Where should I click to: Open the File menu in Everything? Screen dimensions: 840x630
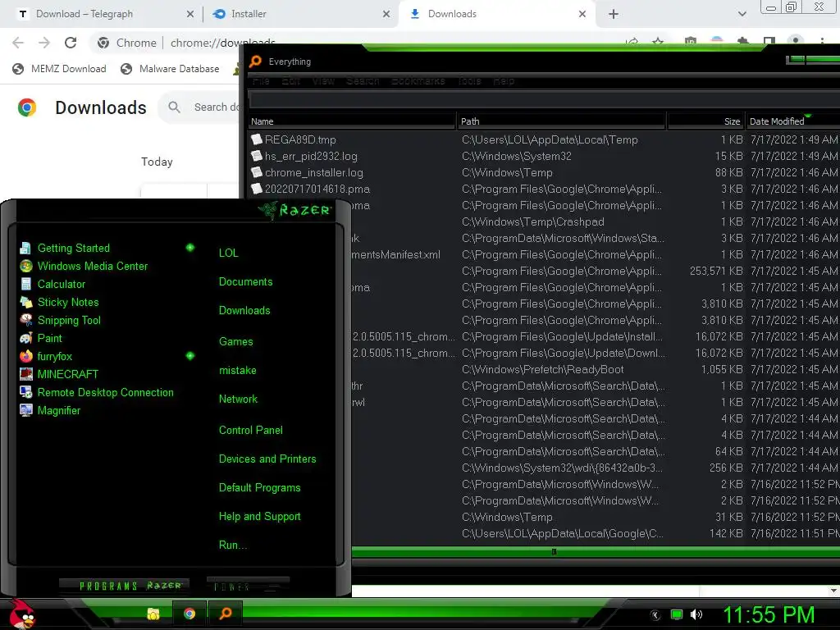coord(261,81)
